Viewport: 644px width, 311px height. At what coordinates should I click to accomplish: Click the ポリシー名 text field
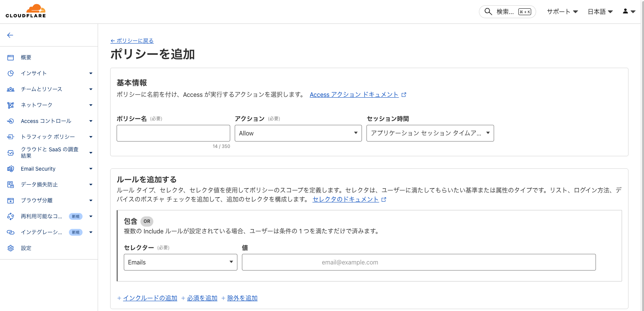pyautogui.click(x=173, y=133)
